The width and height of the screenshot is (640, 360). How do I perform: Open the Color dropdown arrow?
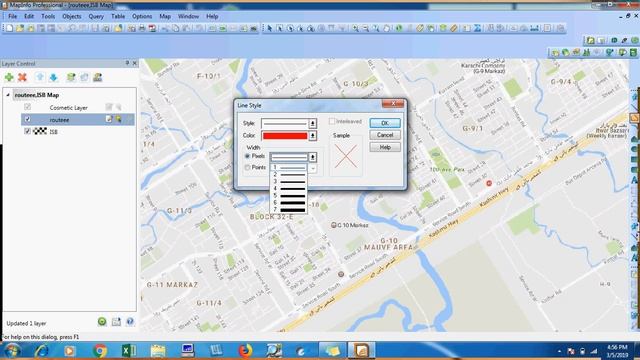313,136
